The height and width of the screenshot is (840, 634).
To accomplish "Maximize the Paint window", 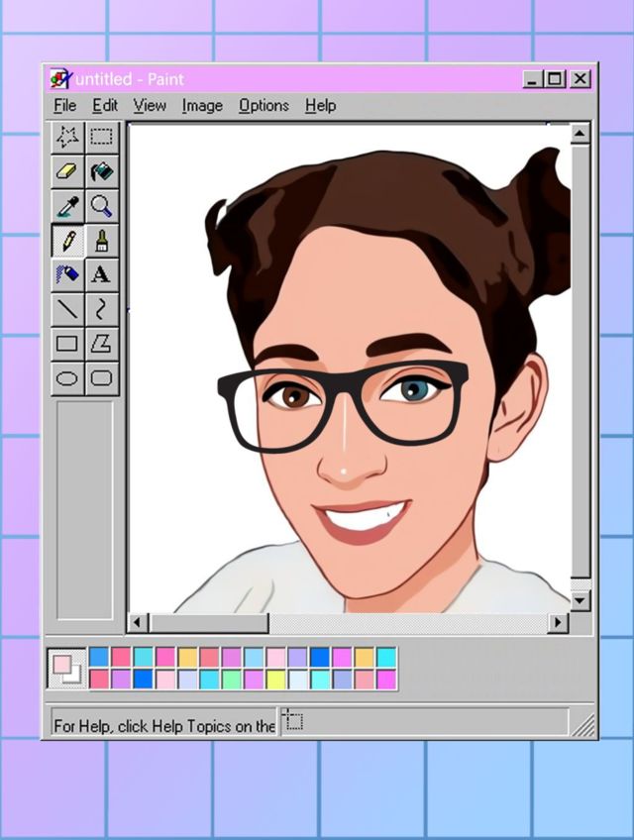I will point(556,79).
